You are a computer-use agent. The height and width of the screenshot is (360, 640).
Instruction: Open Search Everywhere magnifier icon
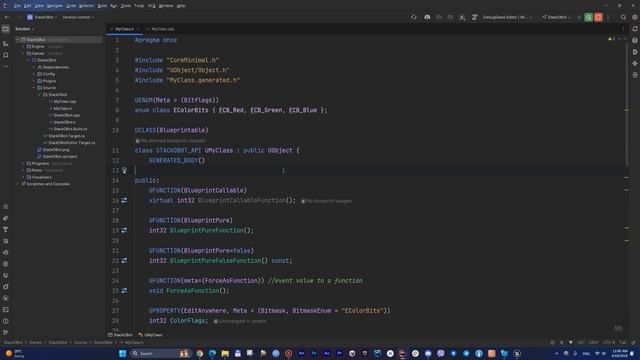(623, 17)
